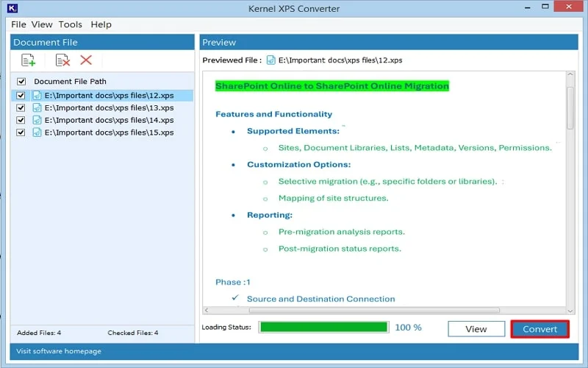The width and height of the screenshot is (588, 368).
Task: Click the Remove file icon with red x
Action: click(x=62, y=60)
